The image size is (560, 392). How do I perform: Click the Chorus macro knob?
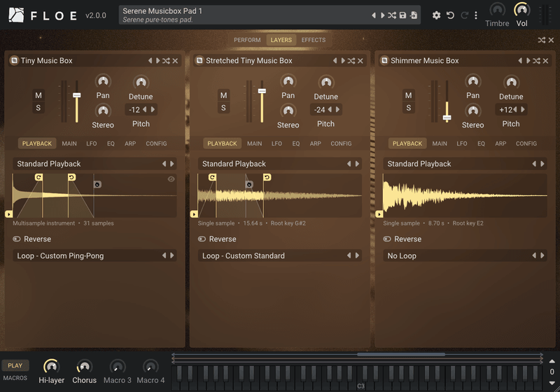pos(84,367)
